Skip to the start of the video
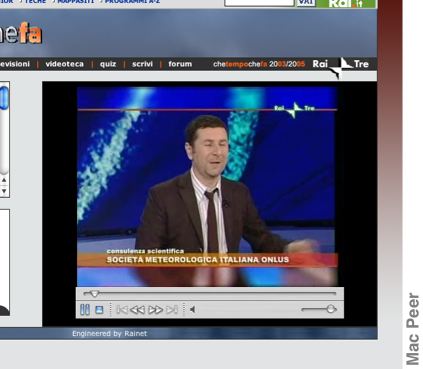This screenshot has height=369, width=423. point(122,310)
